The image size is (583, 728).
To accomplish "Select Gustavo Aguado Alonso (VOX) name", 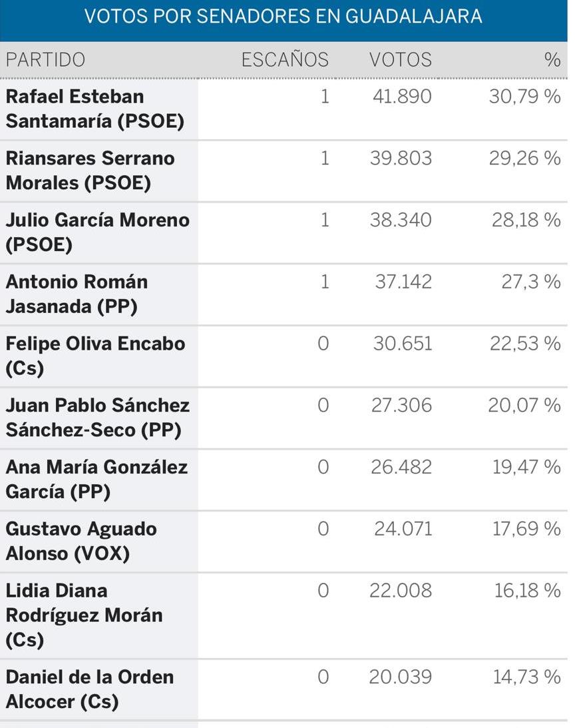I will [x=81, y=541].
